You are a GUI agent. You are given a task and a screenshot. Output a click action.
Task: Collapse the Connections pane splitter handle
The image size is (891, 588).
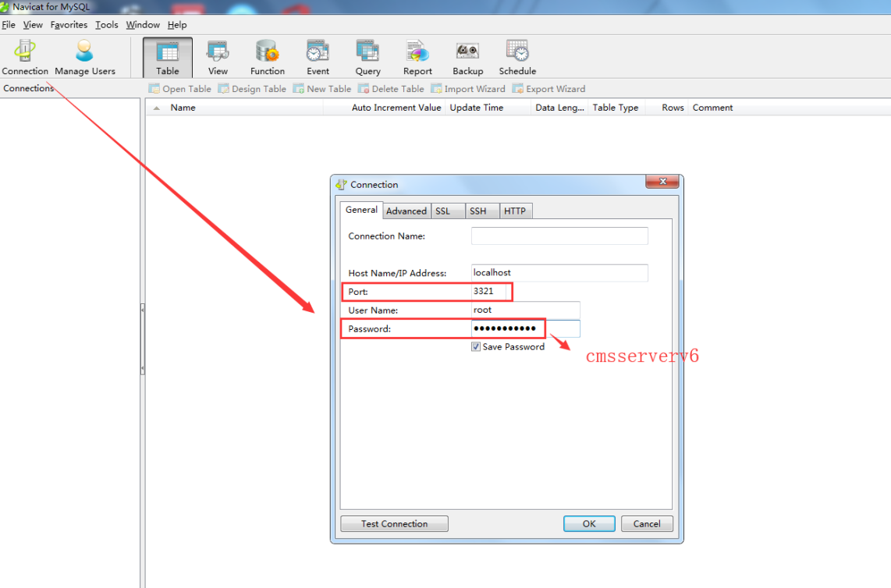point(143,340)
